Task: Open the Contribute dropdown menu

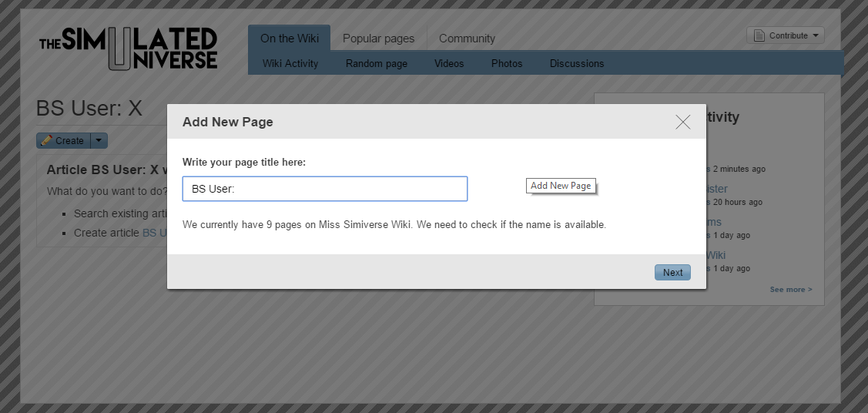Action: click(785, 35)
